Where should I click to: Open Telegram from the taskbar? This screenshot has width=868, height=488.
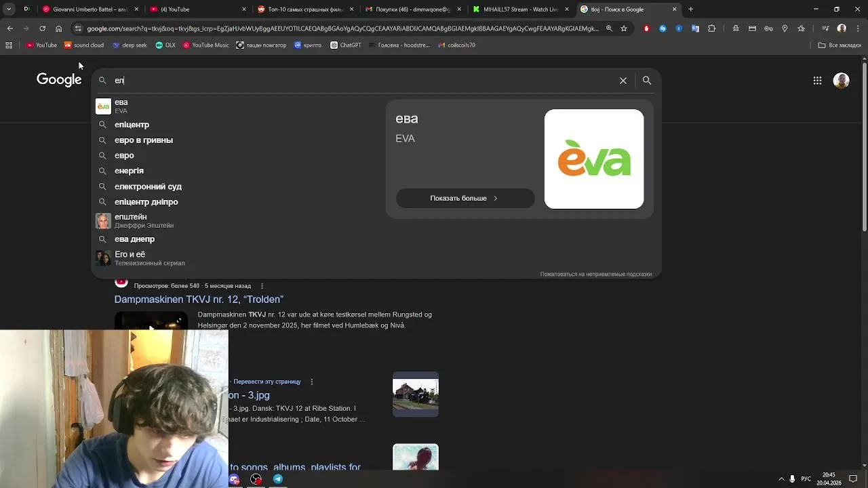click(277, 479)
